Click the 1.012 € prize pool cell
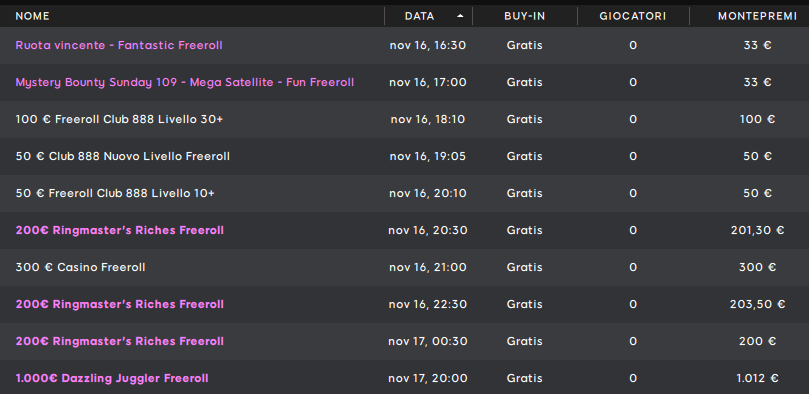The width and height of the screenshot is (809, 394). pyautogui.click(x=757, y=379)
